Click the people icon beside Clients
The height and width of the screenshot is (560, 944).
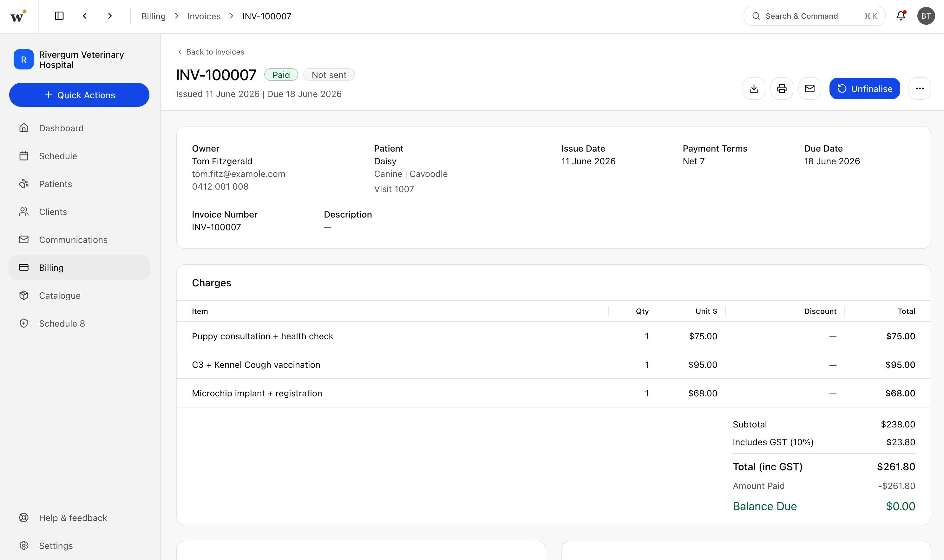24,212
